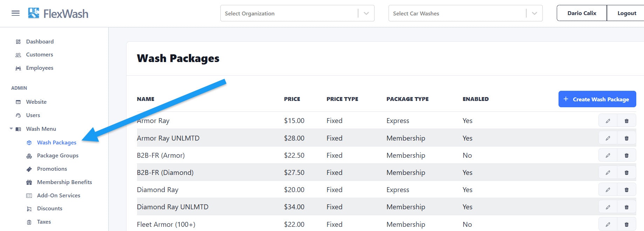Click the Add-On Services list icon
The image size is (644, 231).
coord(29,196)
